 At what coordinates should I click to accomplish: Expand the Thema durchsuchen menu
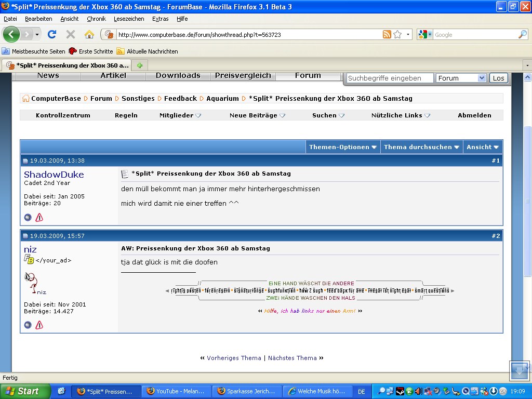tap(421, 147)
